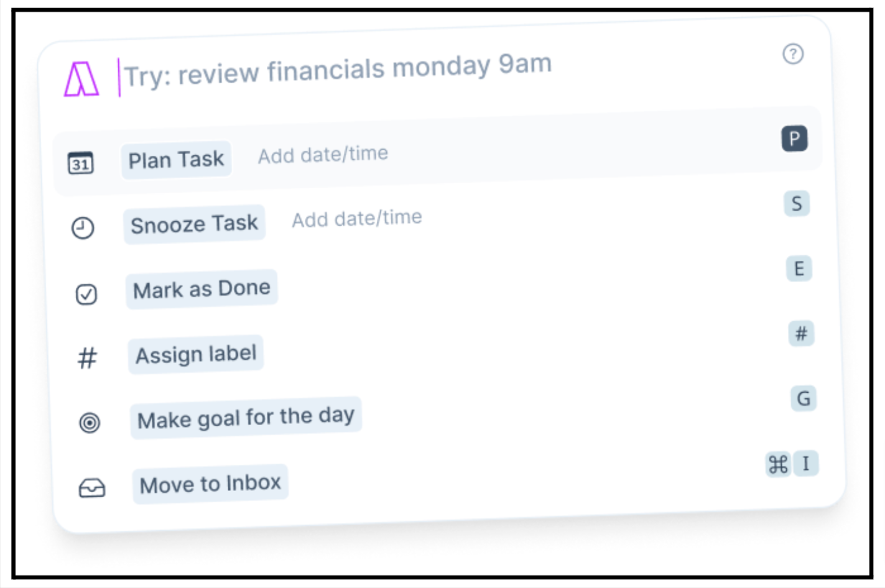Click the calendar icon beside Plan Task
885x588 pixels.
click(80, 163)
